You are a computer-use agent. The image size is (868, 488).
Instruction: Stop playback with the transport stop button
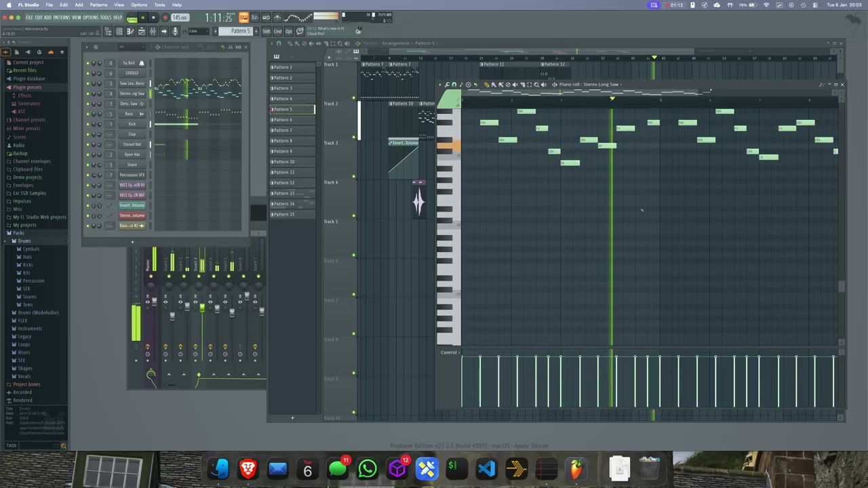[153, 18]
